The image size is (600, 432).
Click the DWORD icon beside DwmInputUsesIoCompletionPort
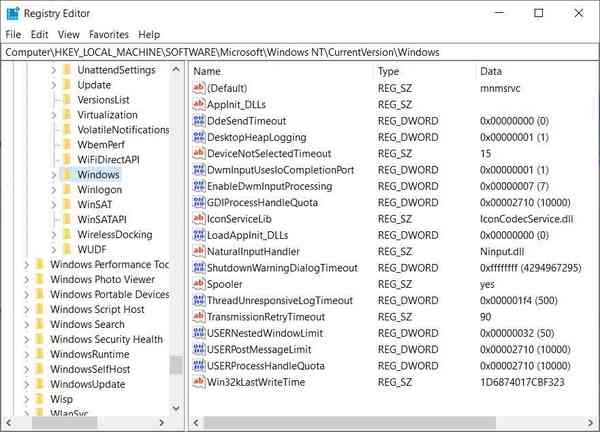click(199, 170)
